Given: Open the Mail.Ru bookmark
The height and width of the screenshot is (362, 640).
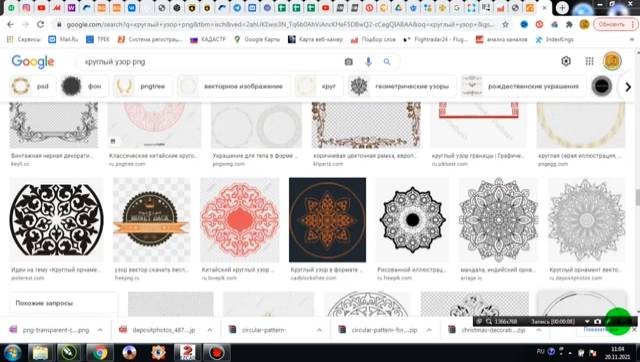Looking at the screenshot, I should click(63, 40).
